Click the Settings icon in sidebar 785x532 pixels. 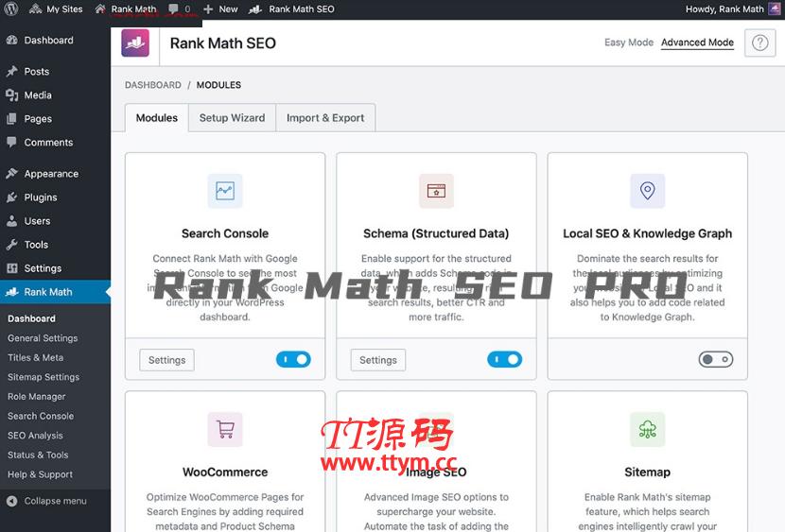(12, 268)
